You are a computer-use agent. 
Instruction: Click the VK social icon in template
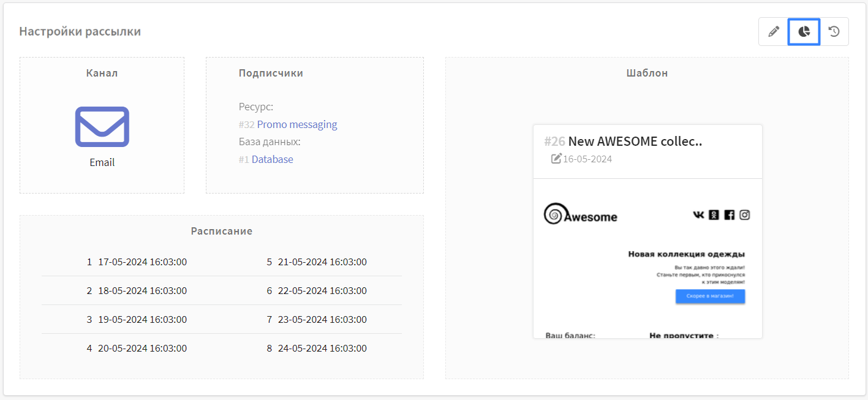[x=698, y=215]
